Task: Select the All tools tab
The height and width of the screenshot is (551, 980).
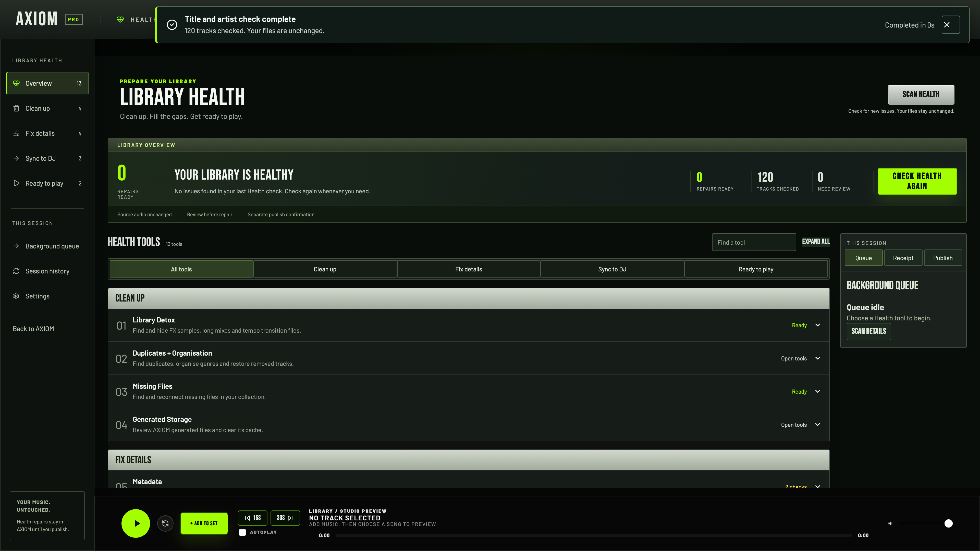Action: pos(181,269)
